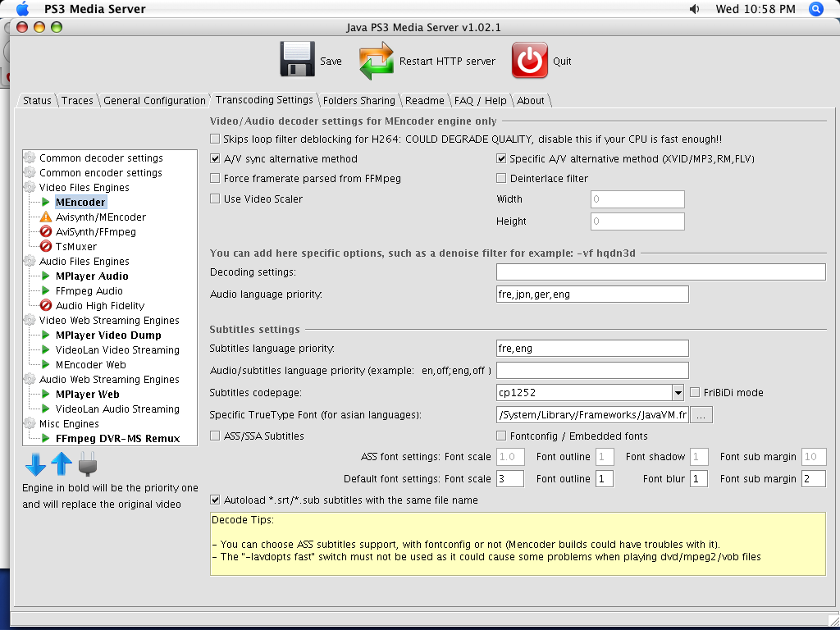Uncheck A/V sync alternative method

pyautogui.click(x=215, y=158)
